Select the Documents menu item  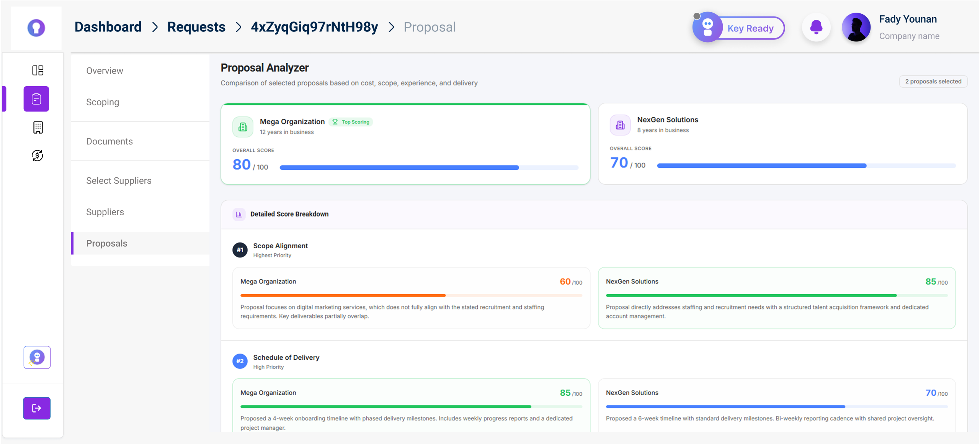tap(109, 141)
